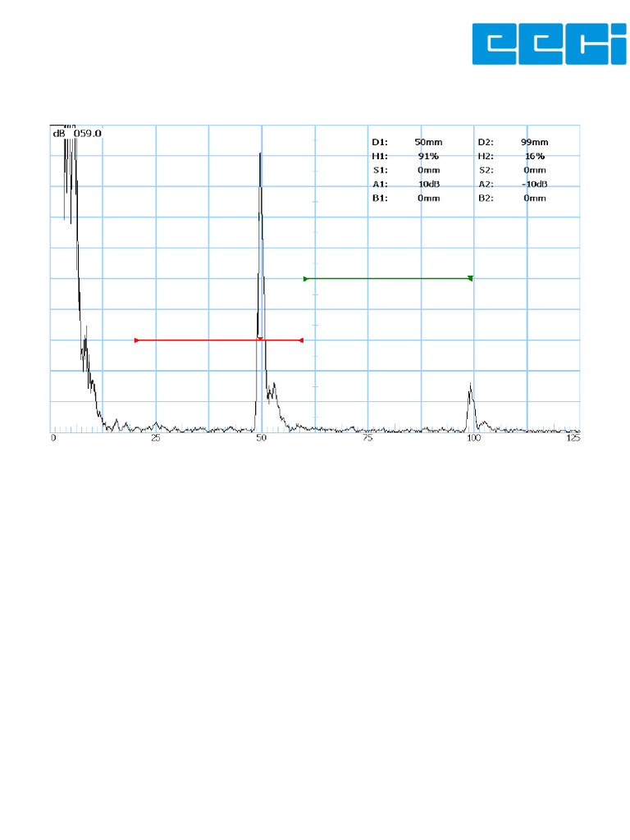The image size is (630, 840).
Task: Click the 25 axis tick label
Action: point(155,438)
